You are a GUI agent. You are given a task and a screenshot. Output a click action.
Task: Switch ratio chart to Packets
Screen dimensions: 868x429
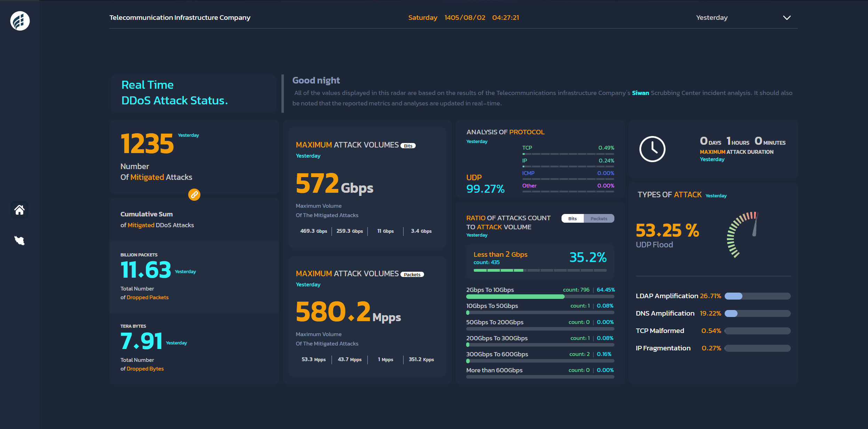tap(599, 219)
